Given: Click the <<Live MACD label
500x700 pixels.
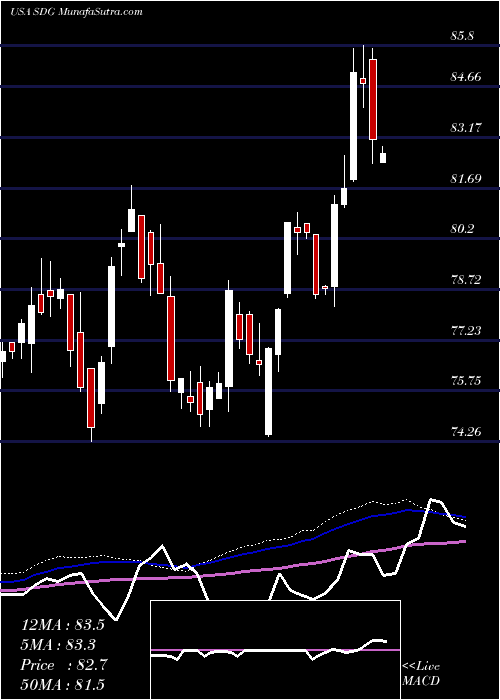Looking at the screenshot, I should coord(421,673).
